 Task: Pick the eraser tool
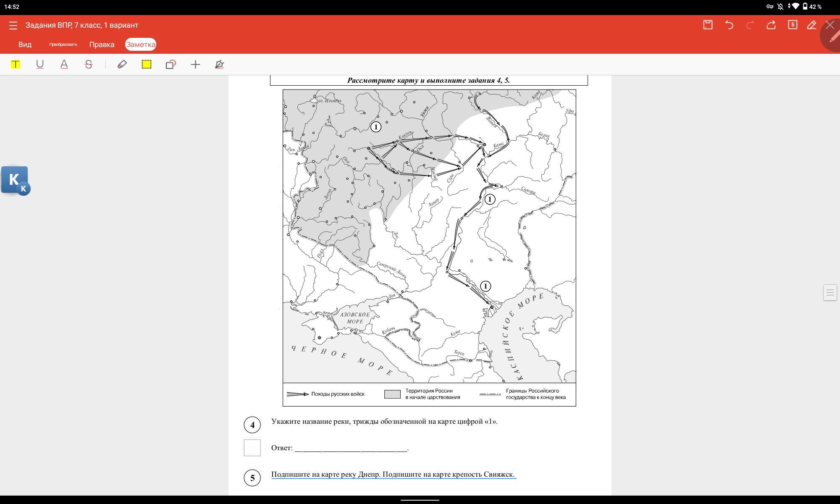pos(122,64)
